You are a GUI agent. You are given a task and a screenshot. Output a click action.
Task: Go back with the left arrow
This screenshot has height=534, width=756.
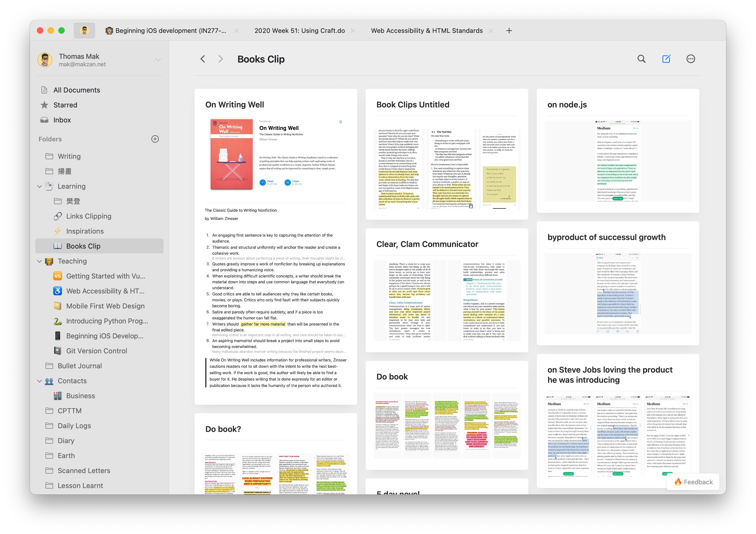click(203, 59)
